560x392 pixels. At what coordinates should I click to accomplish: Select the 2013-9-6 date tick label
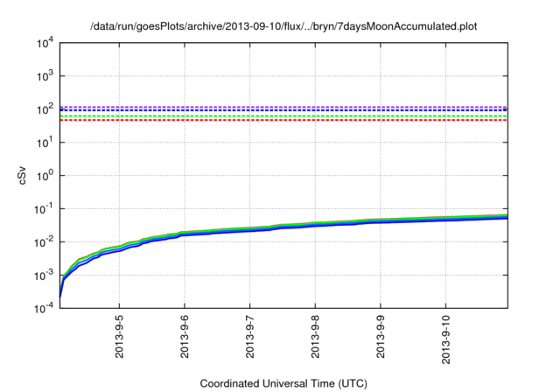pos(185,339)
